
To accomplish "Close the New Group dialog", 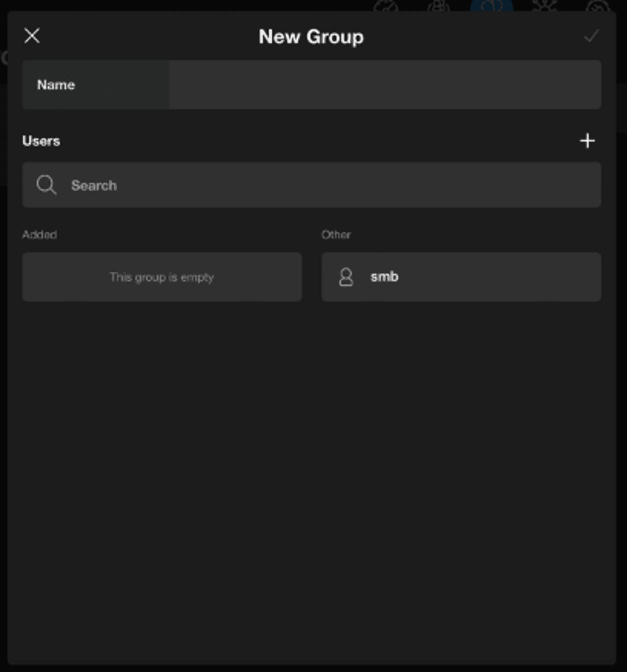I will click(32, 36).
